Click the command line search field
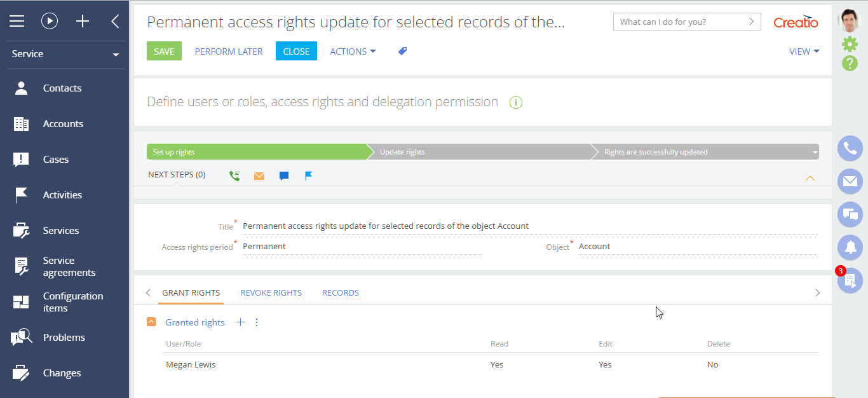868x398 pixels. point(680,22)
